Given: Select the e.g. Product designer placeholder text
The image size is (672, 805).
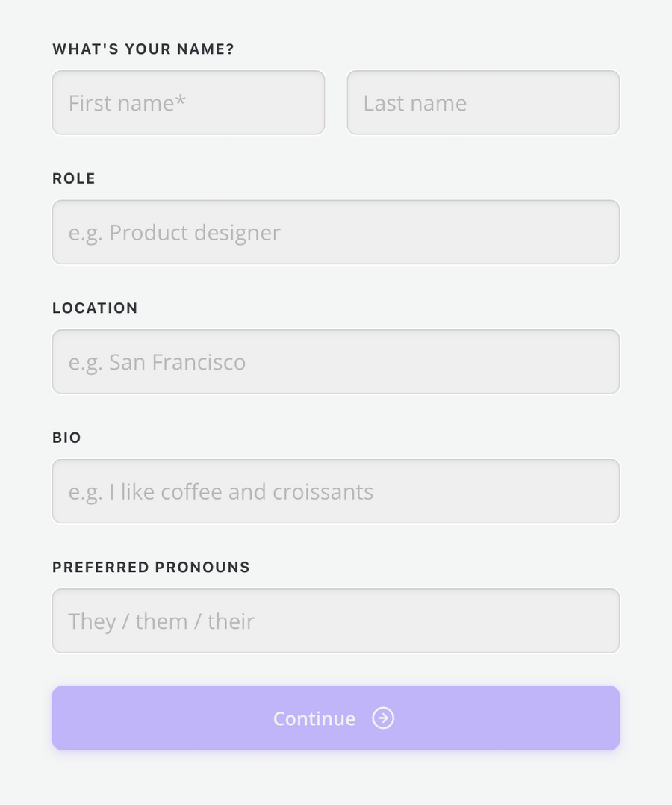Looking at the screenshot, I should (174, 232).
